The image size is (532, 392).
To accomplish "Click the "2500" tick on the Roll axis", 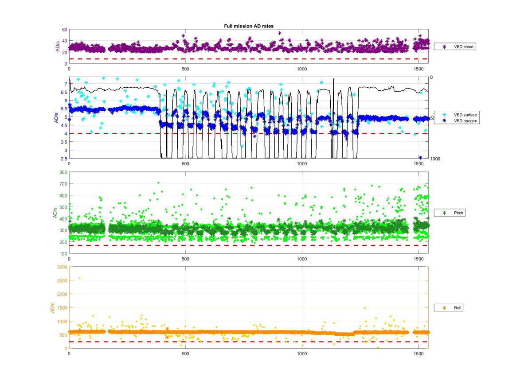I will point(62,281).
